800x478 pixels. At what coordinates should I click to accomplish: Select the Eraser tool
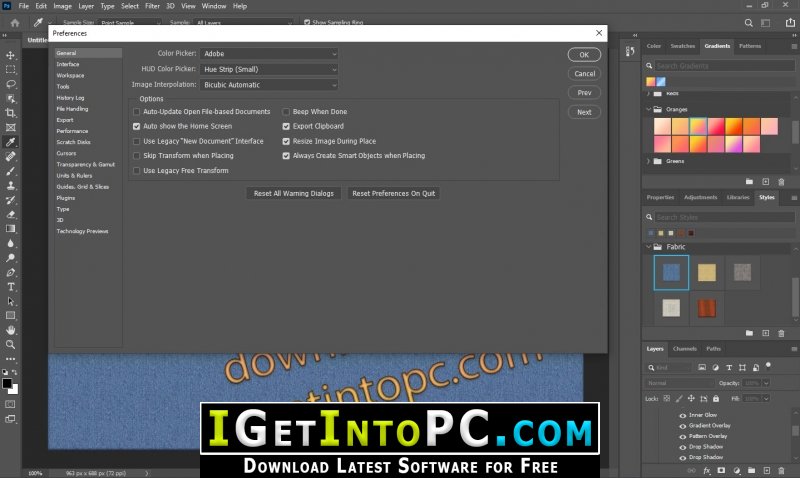pos(10,214)
